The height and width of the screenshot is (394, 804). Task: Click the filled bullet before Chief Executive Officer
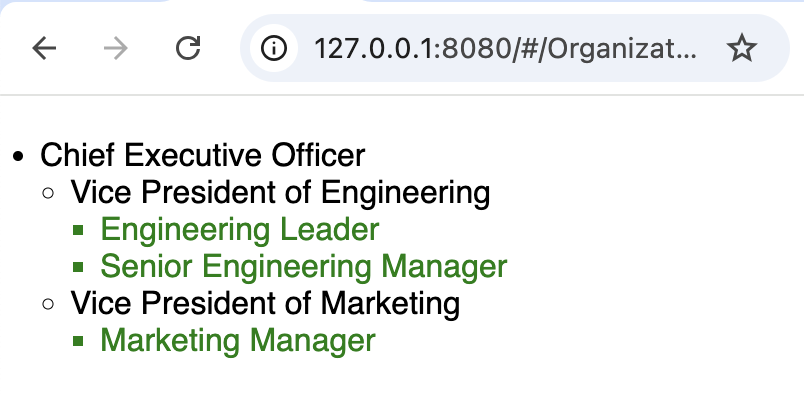pos(18,156)
